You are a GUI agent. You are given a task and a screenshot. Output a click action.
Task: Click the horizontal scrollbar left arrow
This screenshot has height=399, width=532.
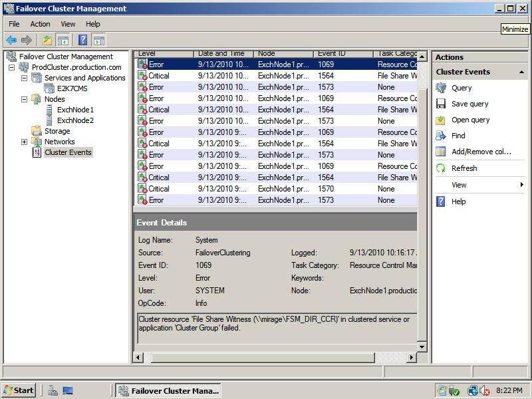(138, 357)
